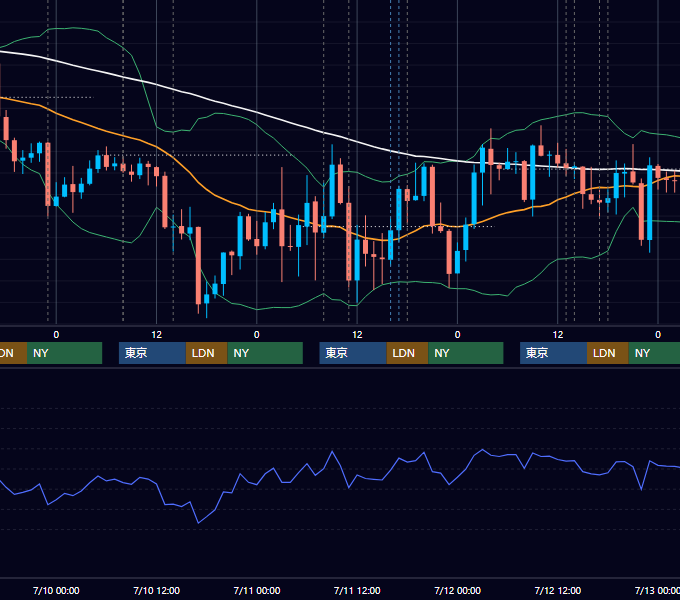This screenshot has height=600, width=680.
Task: Click the 7/10 00:00 date label
Action: coord(56,590)
